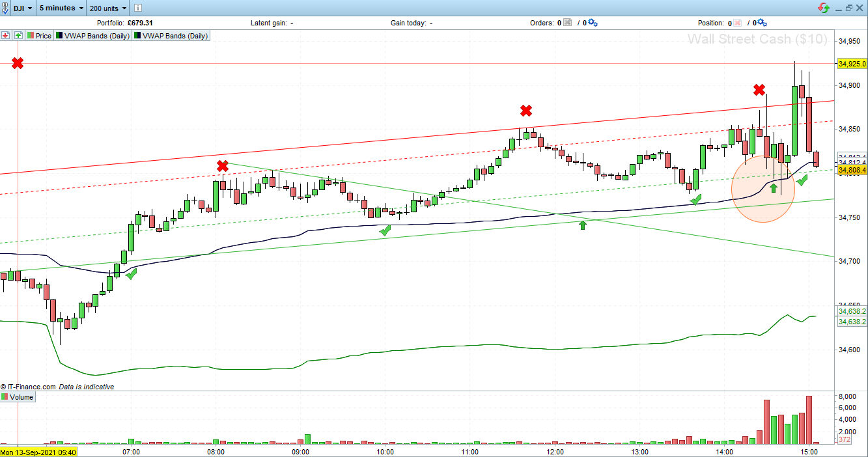This screenshot has height=457, width=868.
Task: Pin the chart with the anchor icon
Action: tap(5, 8)
